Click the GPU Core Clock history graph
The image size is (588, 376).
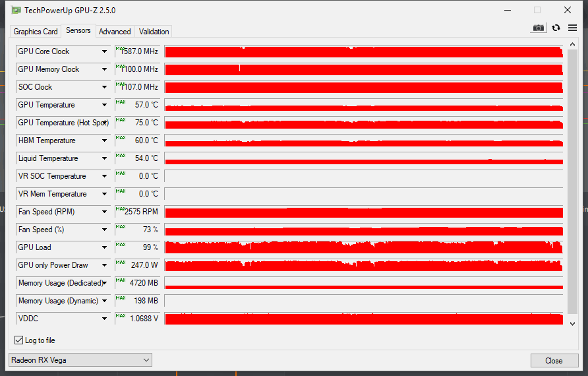point(364,51)
